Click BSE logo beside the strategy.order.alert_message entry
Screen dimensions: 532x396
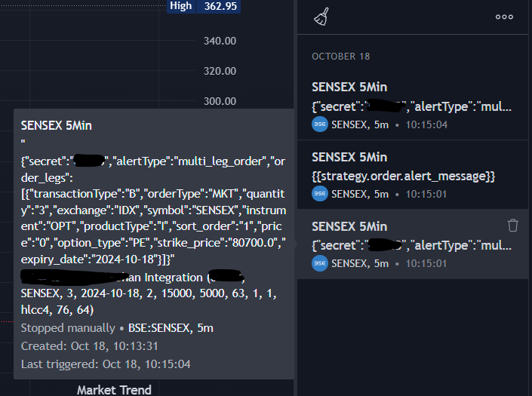click(320, 194)
